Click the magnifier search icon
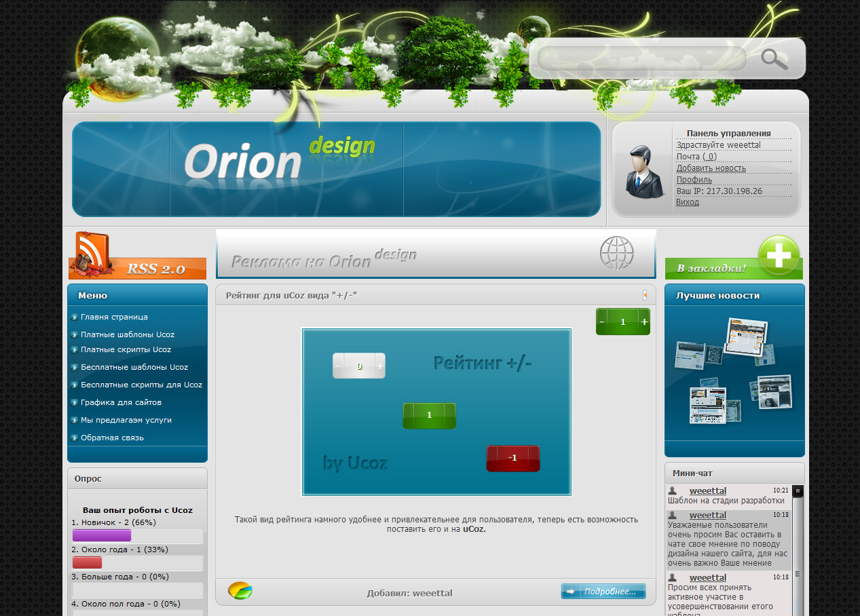Image resolution: width=860 pixels, height=616 pixels. click(774, 60)
